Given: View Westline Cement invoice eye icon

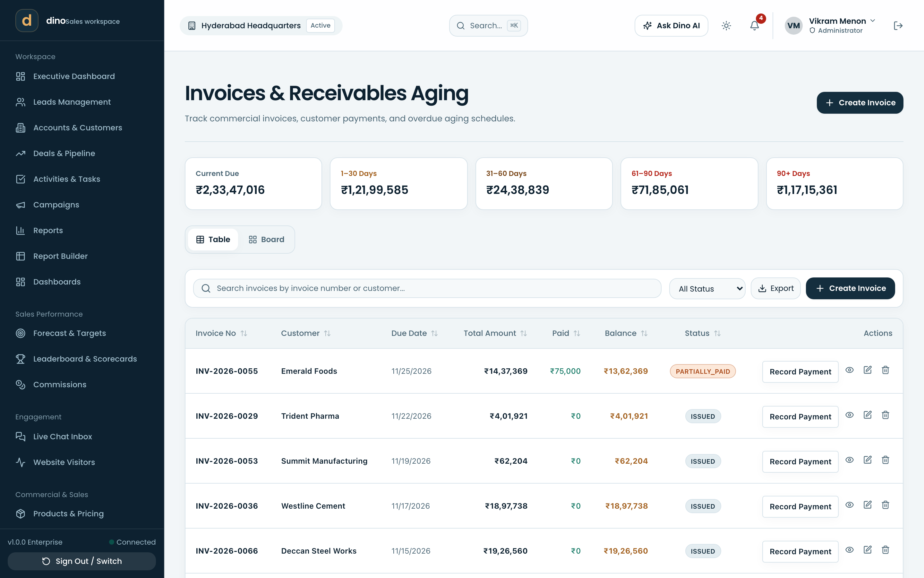Looking at the screenshot, I should point(850,505).
